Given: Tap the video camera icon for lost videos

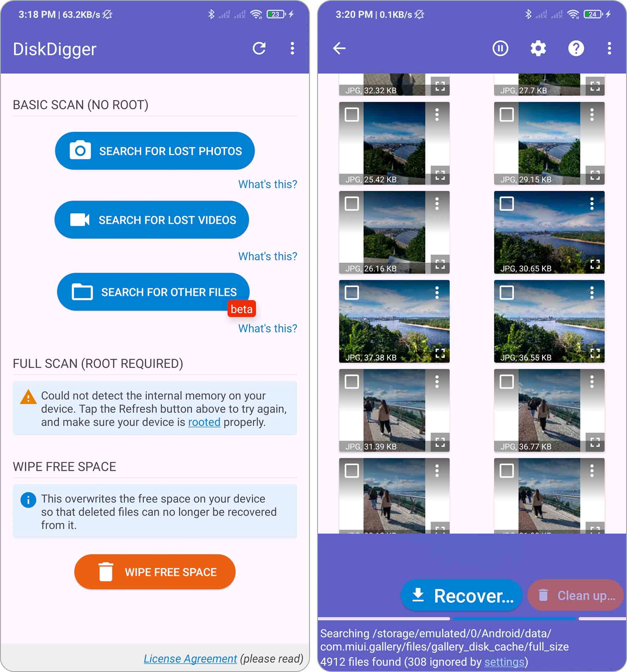Looking at the screenshot, I should pyautogui.click(x=81, y=220).
